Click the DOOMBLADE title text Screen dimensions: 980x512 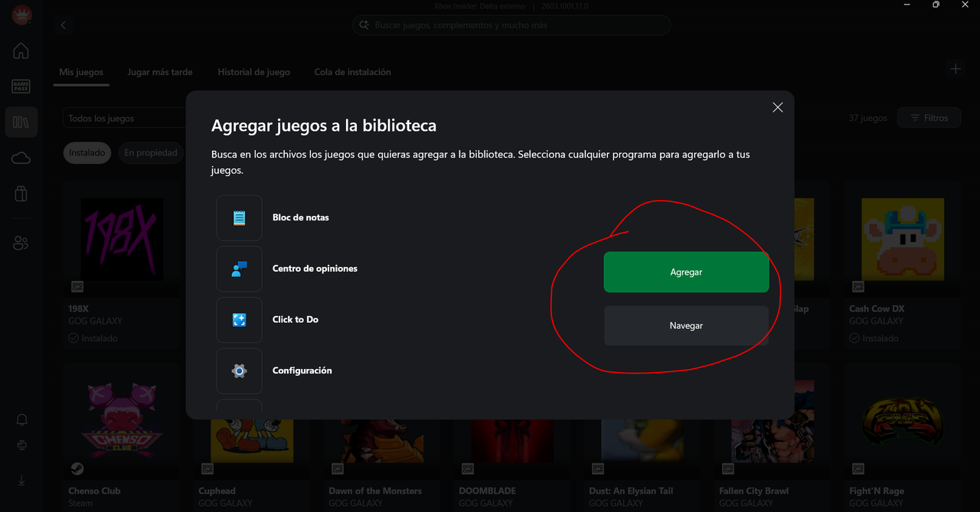pyautogui.click(x=488, y=491)
